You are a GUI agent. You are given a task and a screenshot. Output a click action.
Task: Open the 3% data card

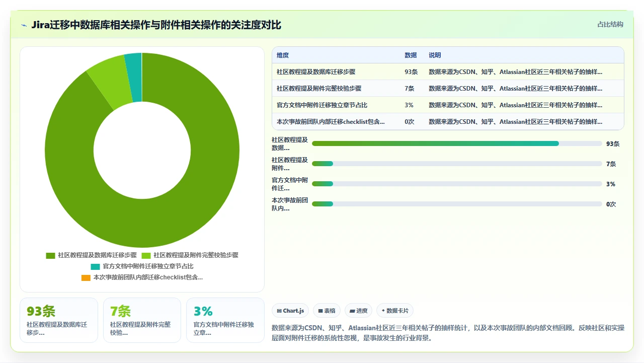tap(225, 320)
